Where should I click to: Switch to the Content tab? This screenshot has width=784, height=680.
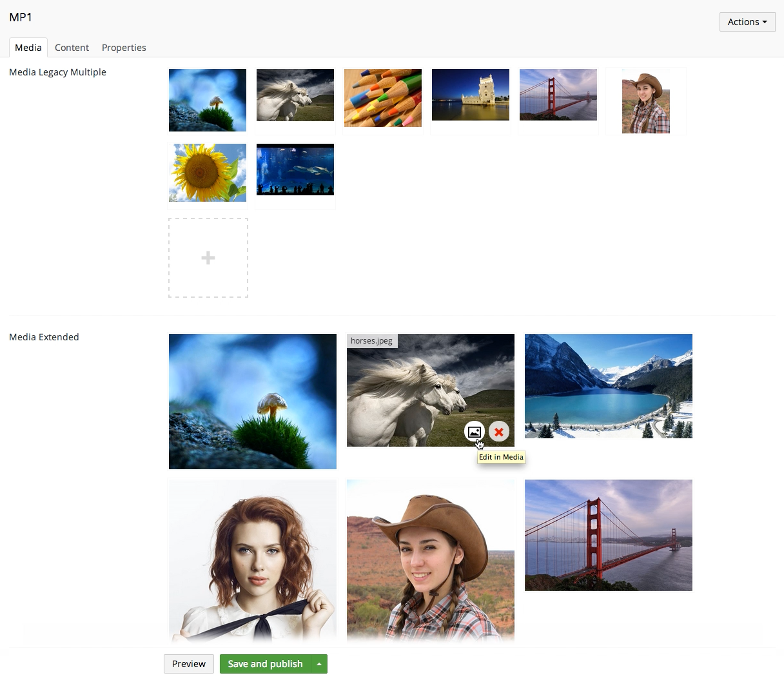click(72, 47)
